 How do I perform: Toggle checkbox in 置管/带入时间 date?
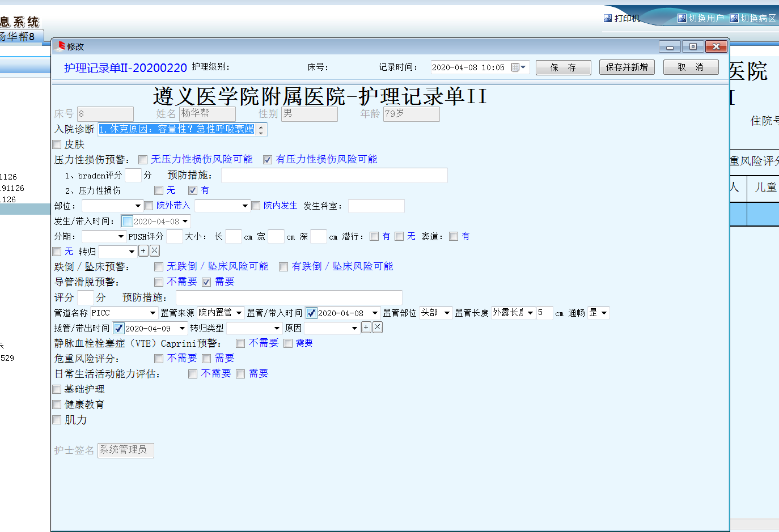click(x=311, y=313)
